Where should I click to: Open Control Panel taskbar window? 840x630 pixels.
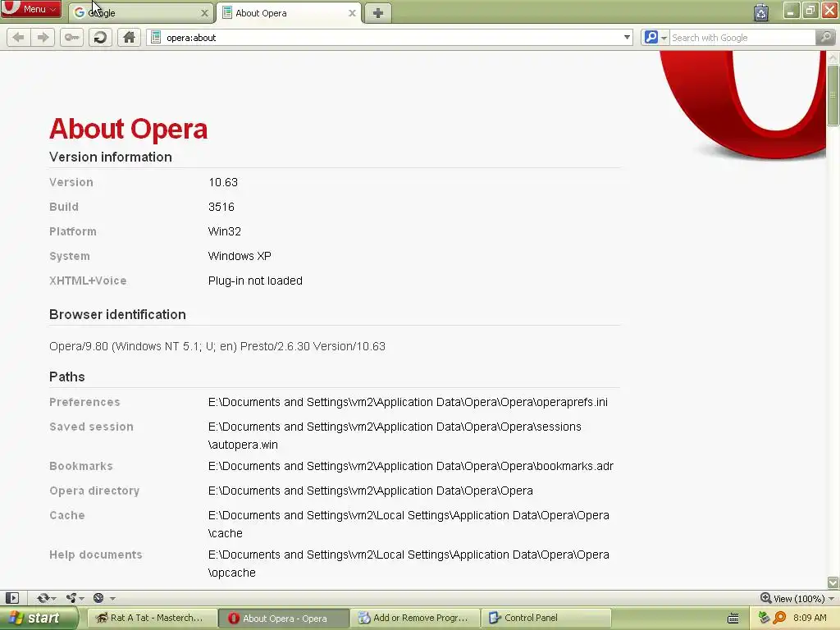546,619
